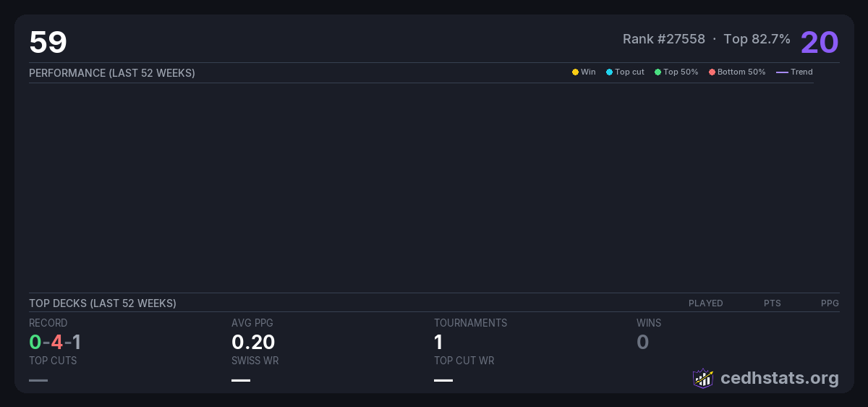The image size is (868, 407).
Task: Click the Tournaments count of 1
Action: [x=438, y=342]
